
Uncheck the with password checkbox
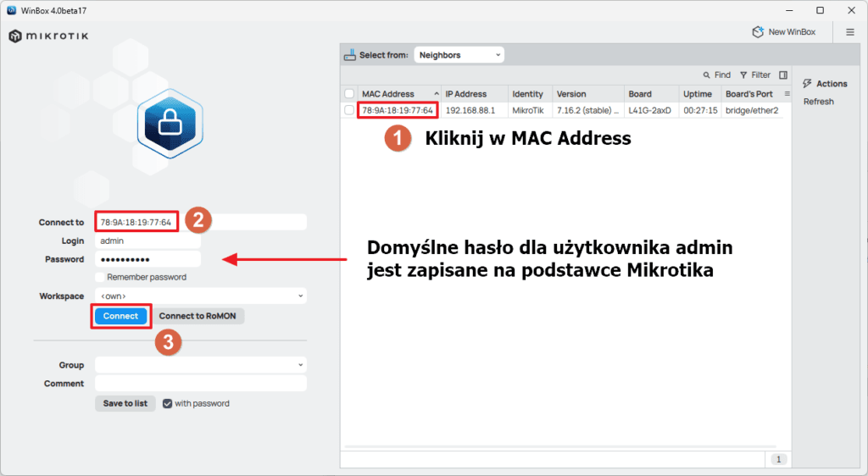click(x=168, y=403)
